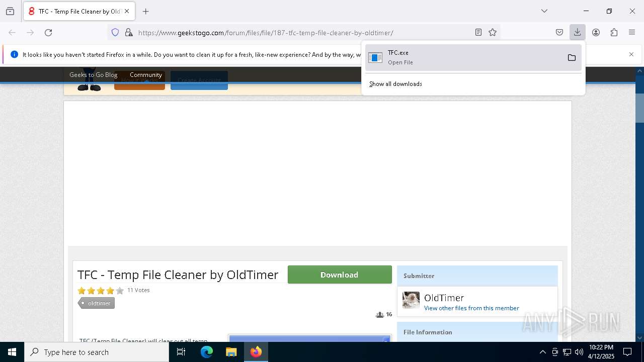Open the Firefox application menu
Screen dimensions: 644x362
632,33
